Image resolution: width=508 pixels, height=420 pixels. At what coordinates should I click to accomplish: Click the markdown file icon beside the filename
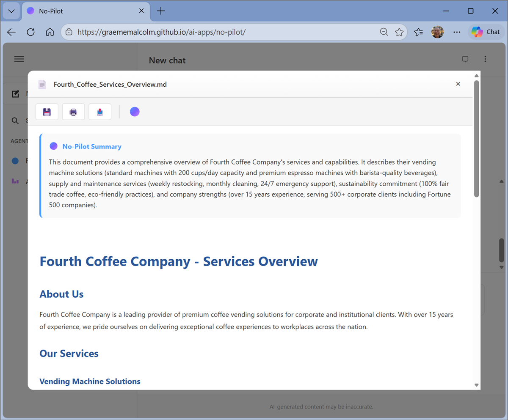[x=42, y=85]
